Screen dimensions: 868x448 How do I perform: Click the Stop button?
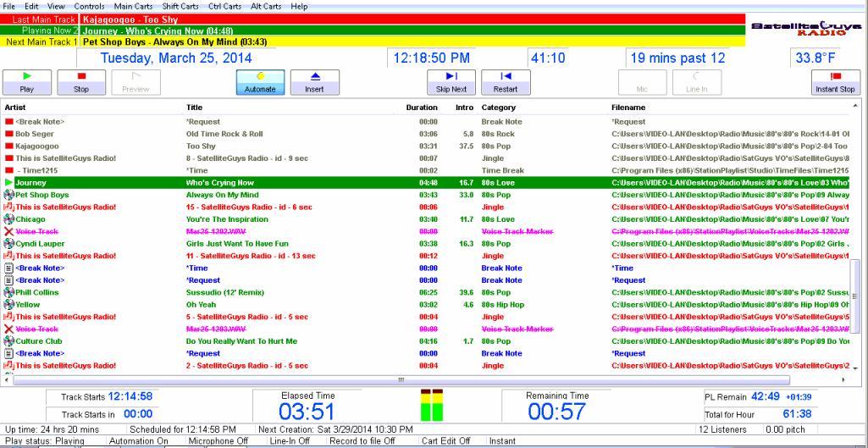coord(81,82)
